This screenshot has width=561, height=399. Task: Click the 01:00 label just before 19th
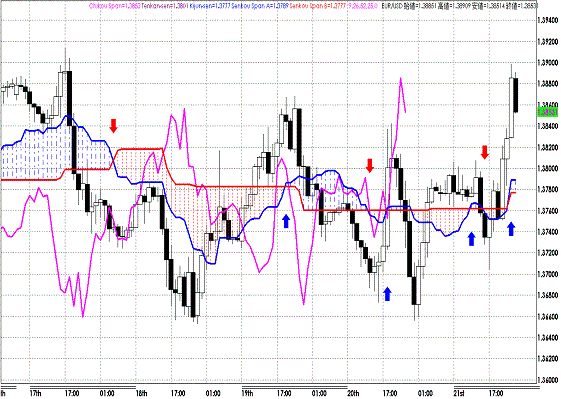213,394
